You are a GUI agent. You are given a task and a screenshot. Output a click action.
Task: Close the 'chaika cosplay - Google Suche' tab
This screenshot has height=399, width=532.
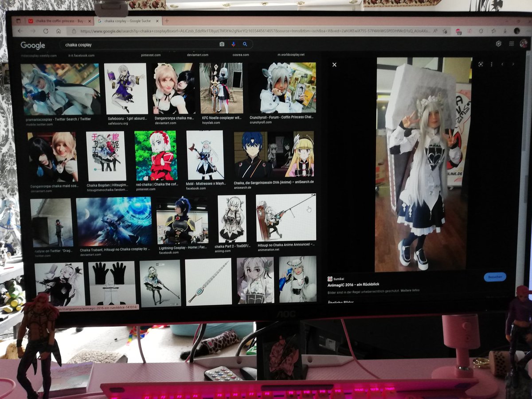click(x=157, y=21)
